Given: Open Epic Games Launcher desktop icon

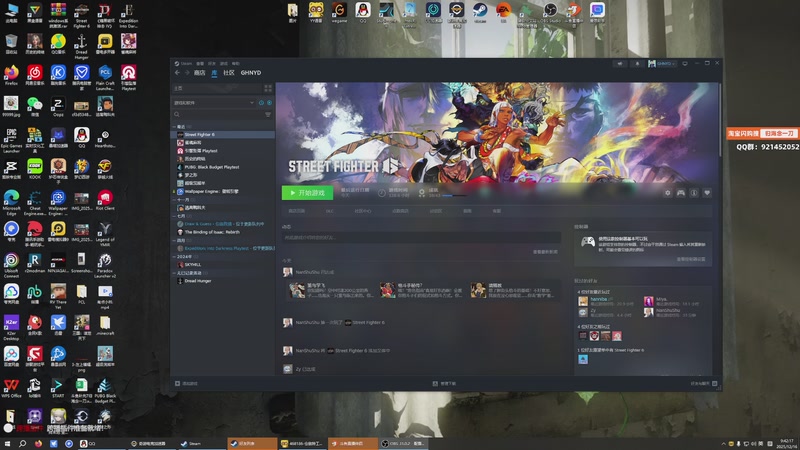Looking at the screenshot, I should coord(11,140).
